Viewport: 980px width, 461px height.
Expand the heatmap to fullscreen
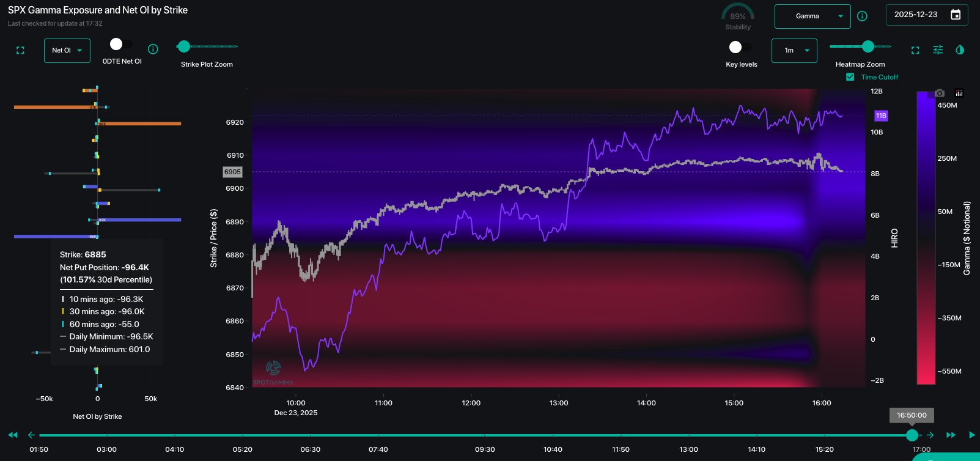[915, 50]
